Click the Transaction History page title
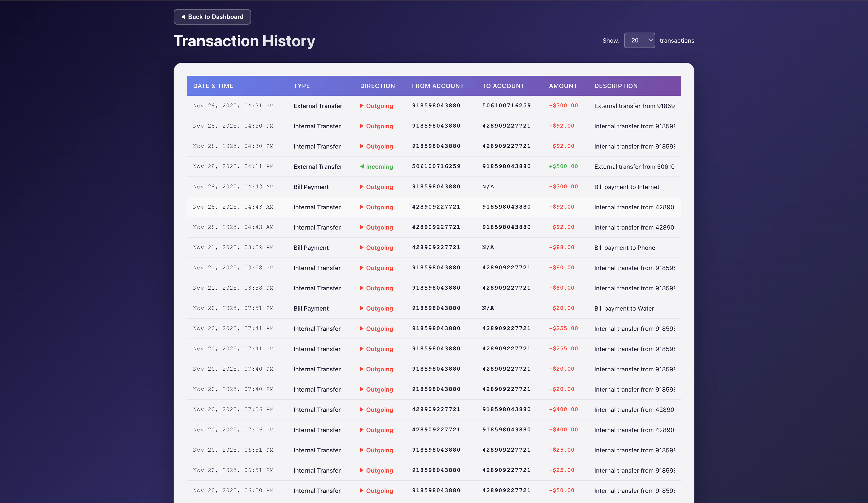This screenshot has width=868, height=503. tap(244, 41)
